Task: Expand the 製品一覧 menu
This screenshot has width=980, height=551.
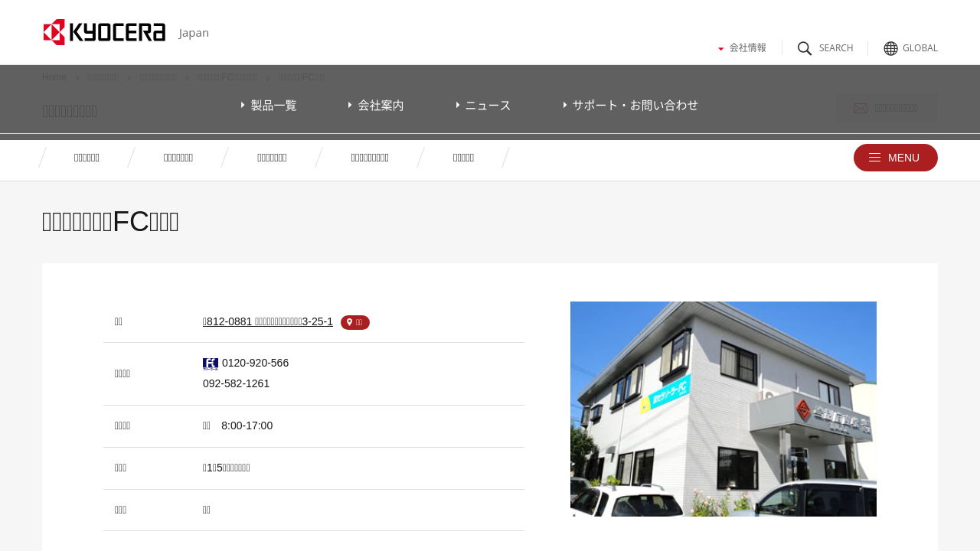Action: tap(269, 106)
